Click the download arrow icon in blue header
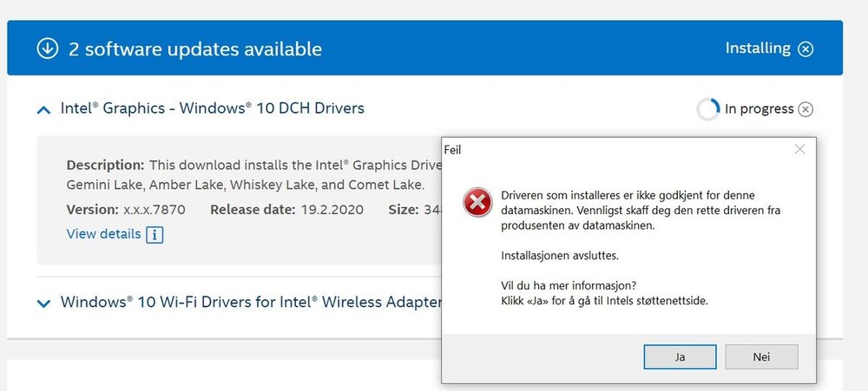Screen dimensions: 868x391 (x=48, y=48)
